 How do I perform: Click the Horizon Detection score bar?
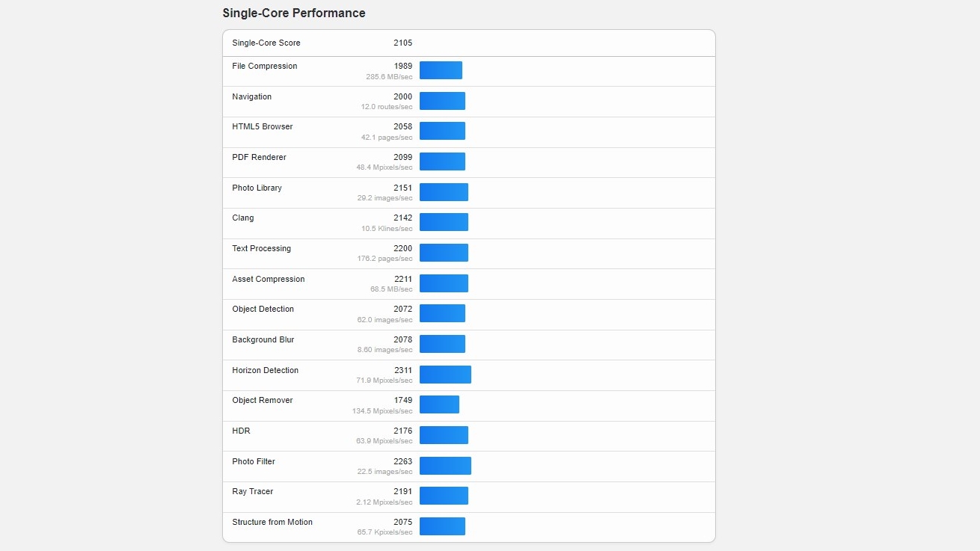[x=445, y=375]
